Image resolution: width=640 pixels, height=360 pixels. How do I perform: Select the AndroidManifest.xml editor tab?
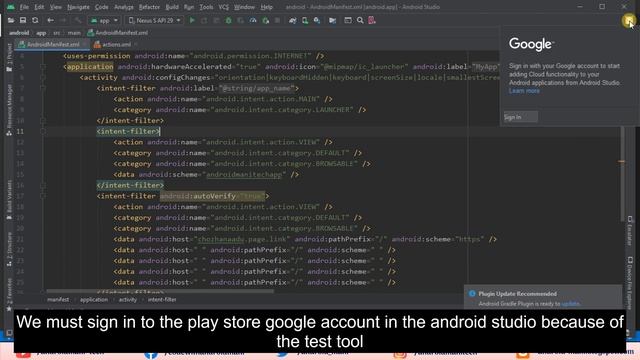(x=53, y=44)
